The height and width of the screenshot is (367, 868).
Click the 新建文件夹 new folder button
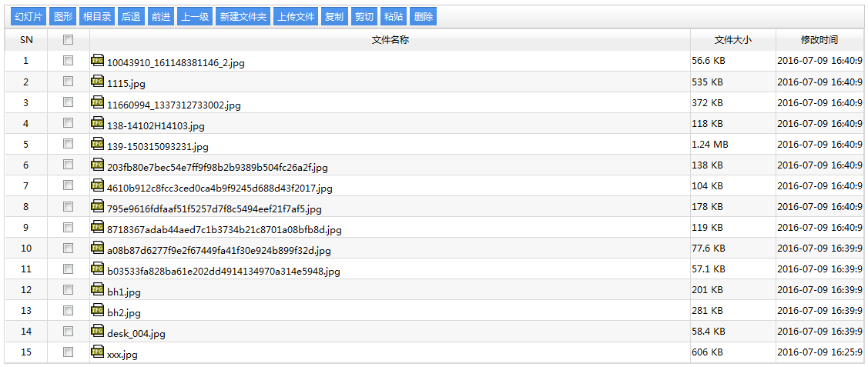tap(243, 17)
